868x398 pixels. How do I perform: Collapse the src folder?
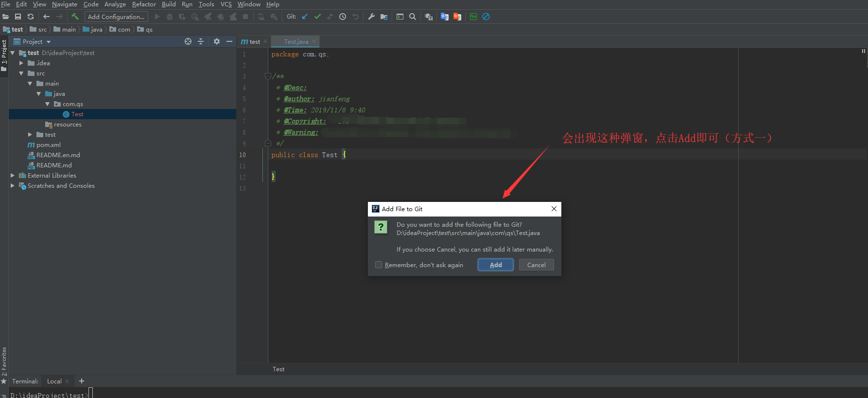point(21,73)
